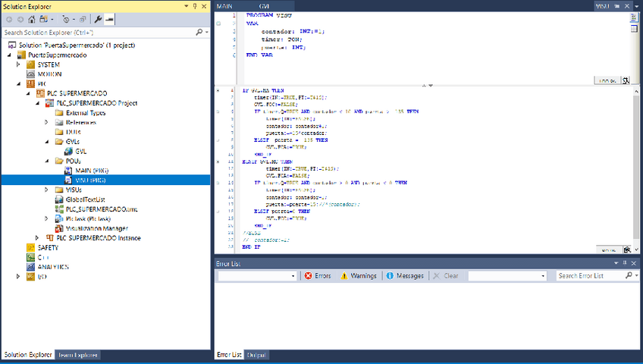Select the SAFETY node in the tree
The image size is (643, 364).
47,248
